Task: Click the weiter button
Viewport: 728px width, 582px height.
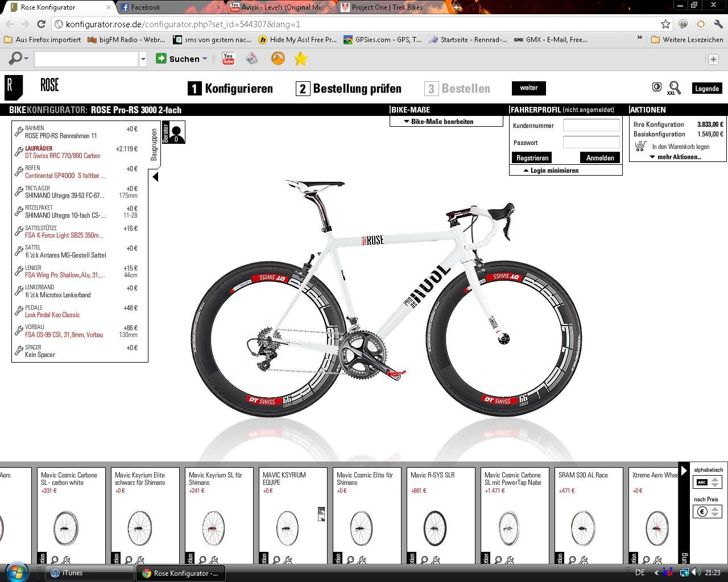Action: click(528, 88)
